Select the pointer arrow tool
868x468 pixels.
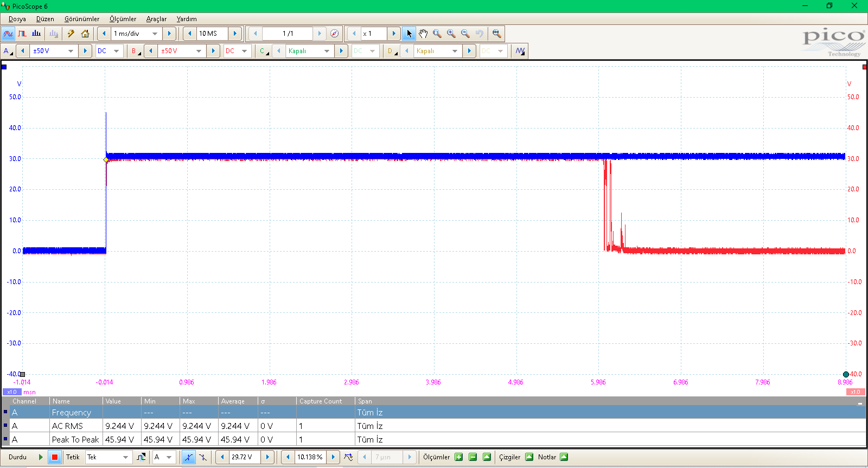409,34
